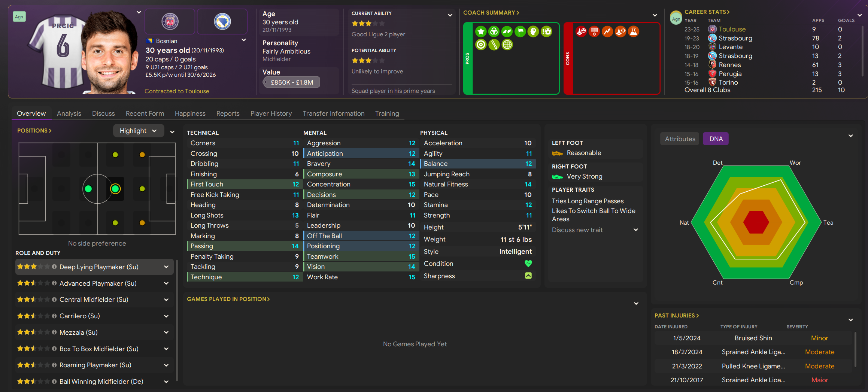868x392 pixels.
Task: Switch radar view to DNA
Action: point(716,139)
